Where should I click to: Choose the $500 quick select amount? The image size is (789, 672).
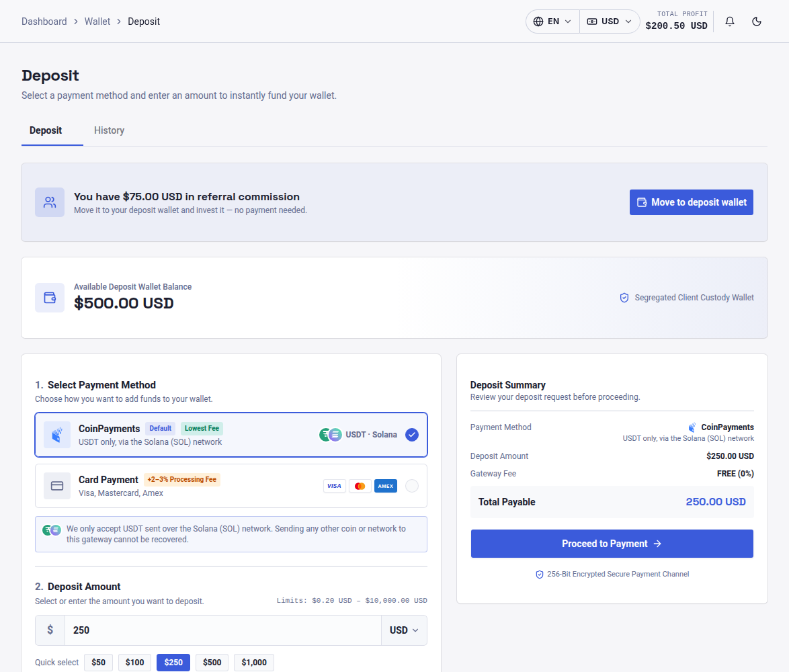[212, 663]
